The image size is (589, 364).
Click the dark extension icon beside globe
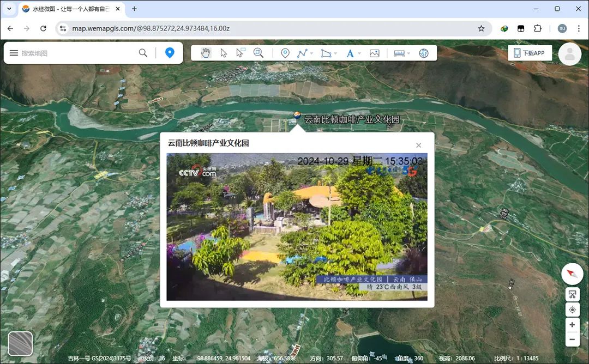pyautogui.click(x=521, y=28)
